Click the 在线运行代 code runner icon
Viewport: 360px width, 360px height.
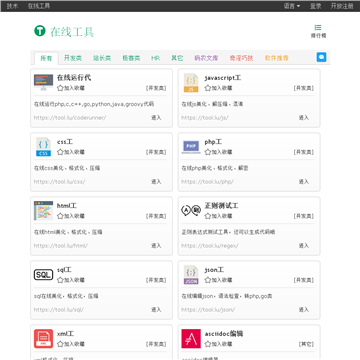(x=43, y=82)
